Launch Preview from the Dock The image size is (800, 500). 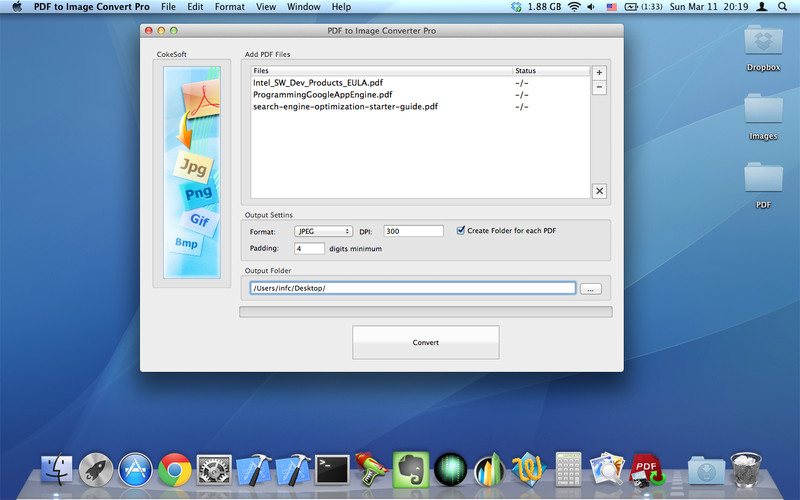607,469
